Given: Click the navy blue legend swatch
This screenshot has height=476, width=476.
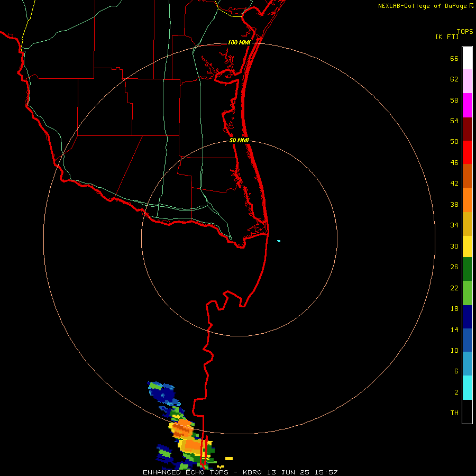Looking at the screenshot, I should (x=467, y=317).
